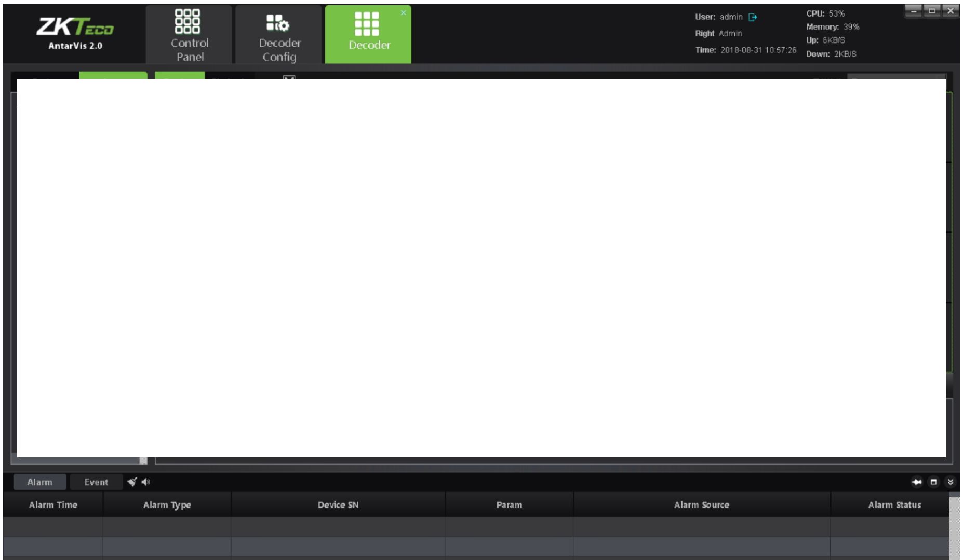963x560 pixels.
Task: Switch to the Decoder Config tab
Action: [279, 35]
